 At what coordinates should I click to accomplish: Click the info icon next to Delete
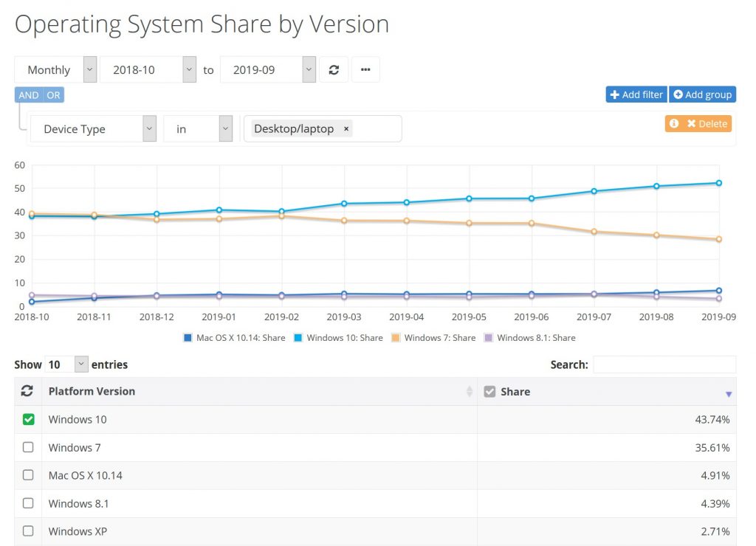673,124
